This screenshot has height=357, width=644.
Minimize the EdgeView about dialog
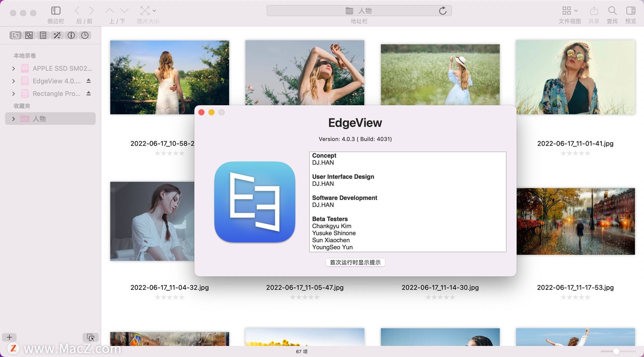click(x=212, y=112)
